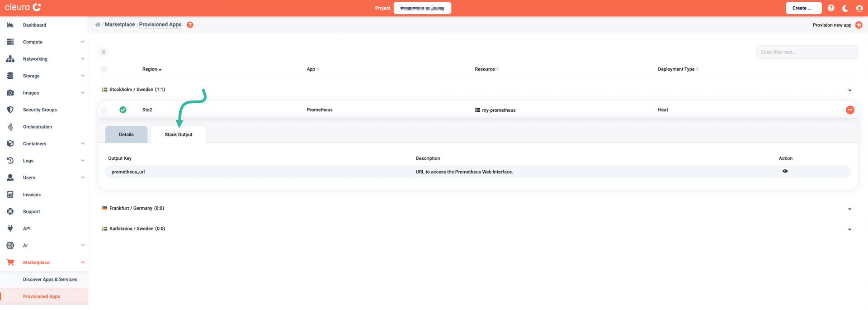Click the help icon beside Provisioned Apps
Image resolution: width=868 pixels, height=310 pixels.
(190, 25)
